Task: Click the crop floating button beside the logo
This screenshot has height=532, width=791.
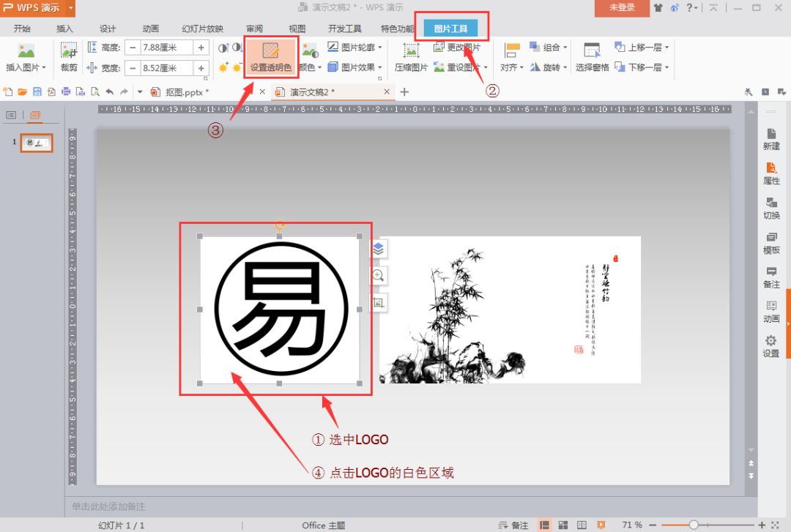Action: click(379, 302)
